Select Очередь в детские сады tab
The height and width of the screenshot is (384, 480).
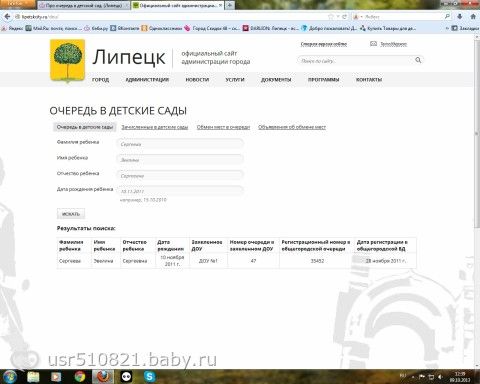tap(85, 127)
